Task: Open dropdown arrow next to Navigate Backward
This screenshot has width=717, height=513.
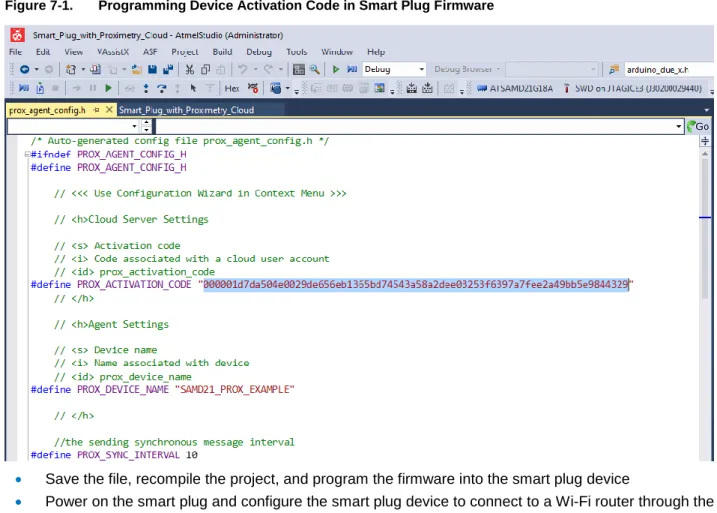Action: pyautogui.click(x=37, y=69)
